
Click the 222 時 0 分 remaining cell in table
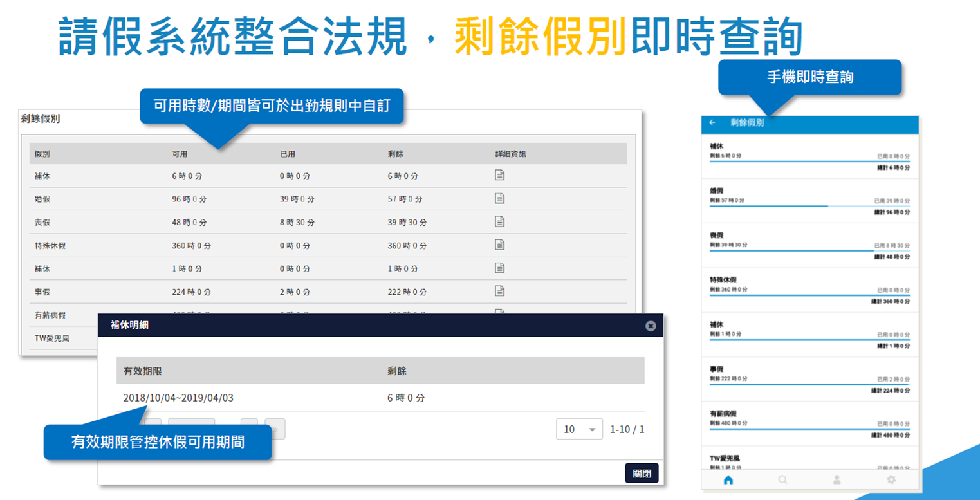point(407,292)
